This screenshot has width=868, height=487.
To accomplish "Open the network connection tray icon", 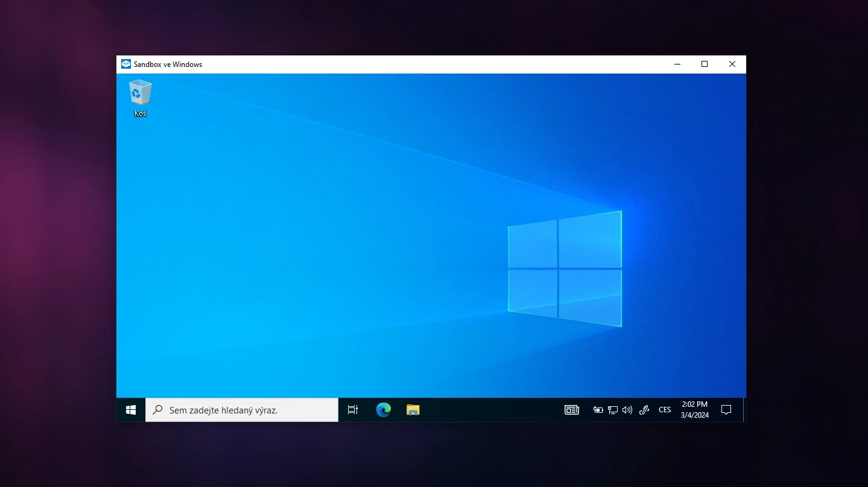I will click(613, 410).
